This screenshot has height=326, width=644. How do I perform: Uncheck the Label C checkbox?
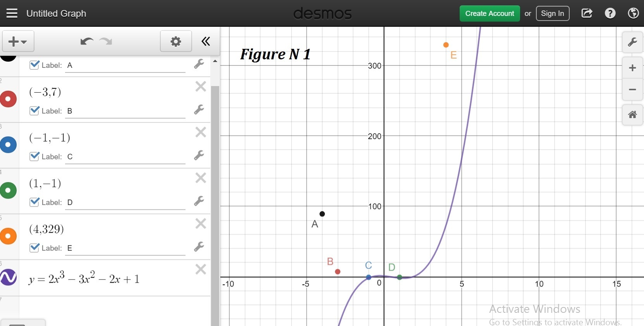coord(34,156)
